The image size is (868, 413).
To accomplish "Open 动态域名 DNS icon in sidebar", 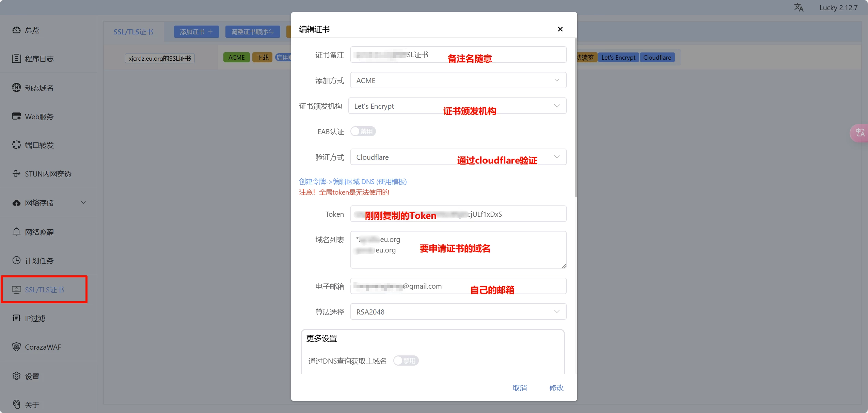I will click(x=16, y=88).
